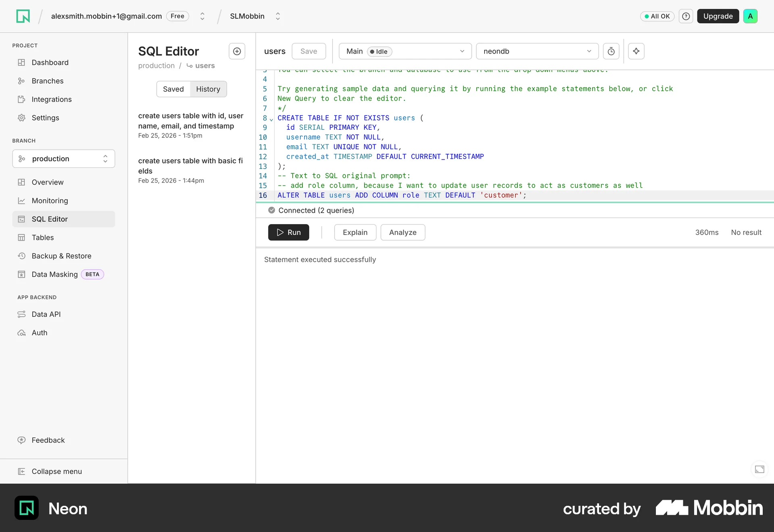Click the account email alexsmith.mobbin+1@gmail.com
Screen dimensions: 774x532
[106, 16]
